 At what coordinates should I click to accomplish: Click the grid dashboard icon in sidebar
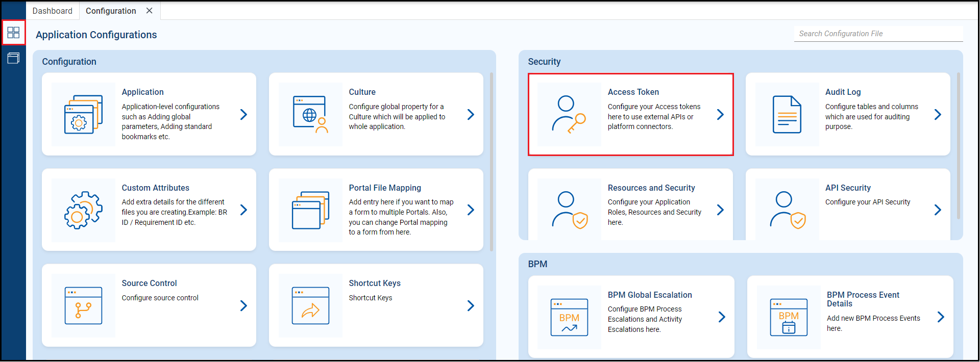(13, 33)
